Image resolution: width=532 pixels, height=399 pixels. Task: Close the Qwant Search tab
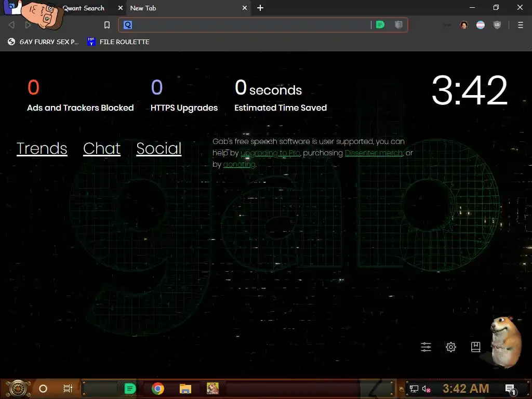coord(120,8)
